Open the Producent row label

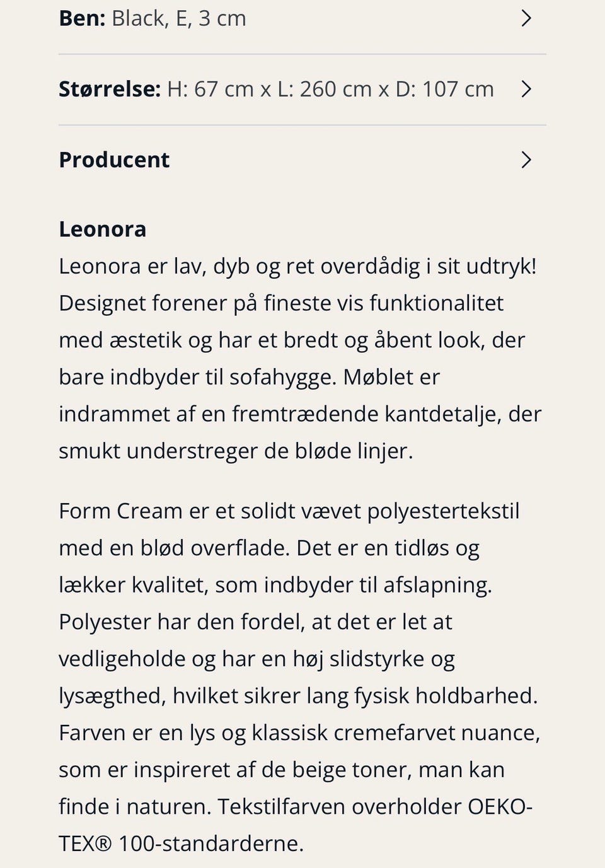tap(114, 160)
